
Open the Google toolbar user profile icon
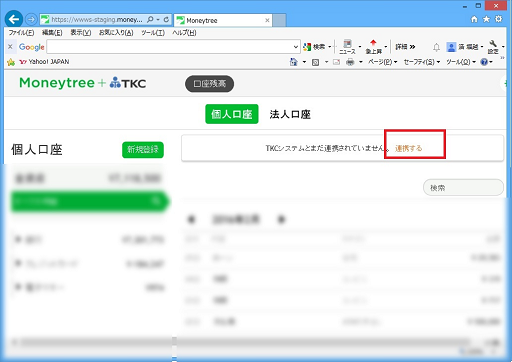pos(451,47)
